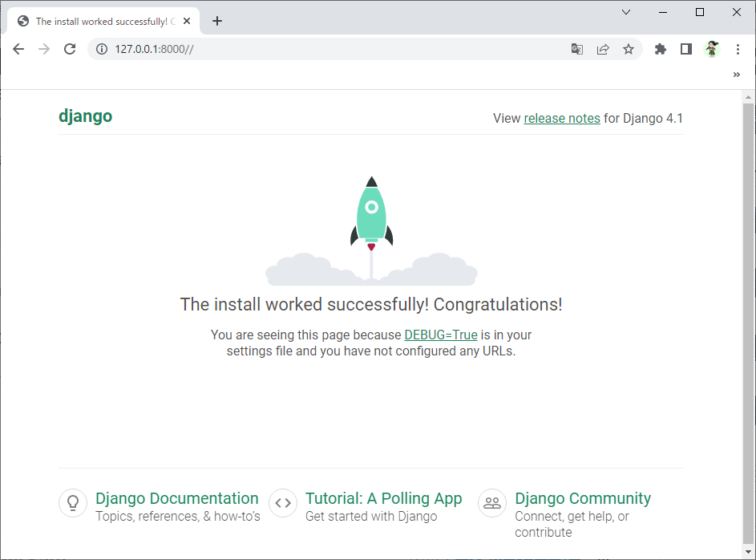Open the Django Community link
756x560 pixels.
583,498
